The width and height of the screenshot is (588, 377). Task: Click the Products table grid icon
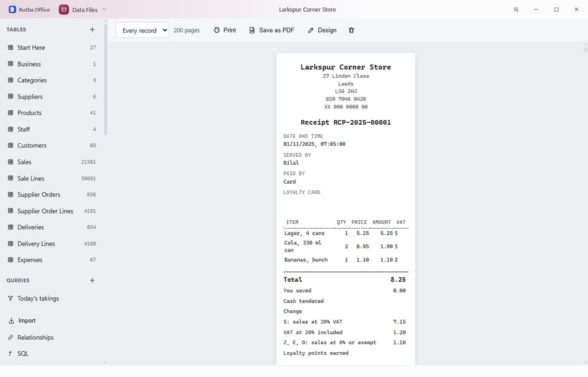tap(10, 112)
